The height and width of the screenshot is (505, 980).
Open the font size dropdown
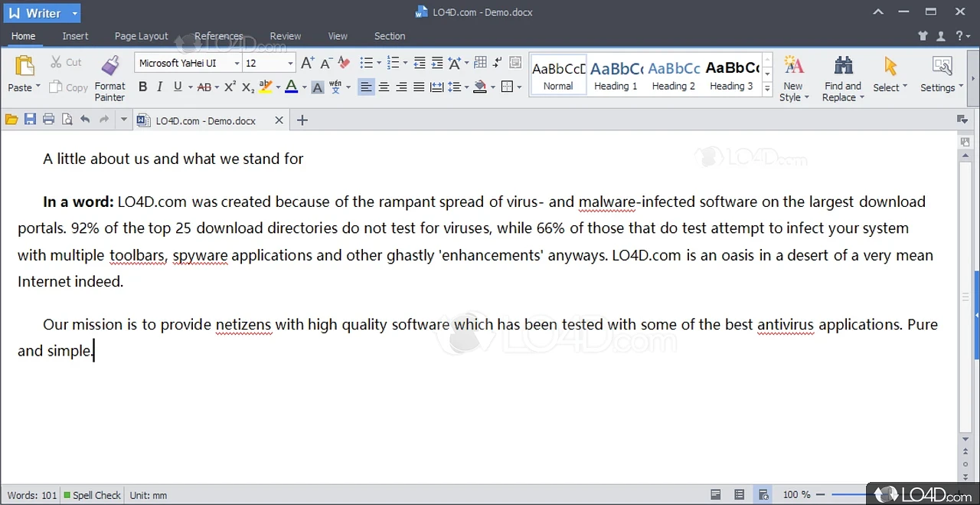click(289, 63)
